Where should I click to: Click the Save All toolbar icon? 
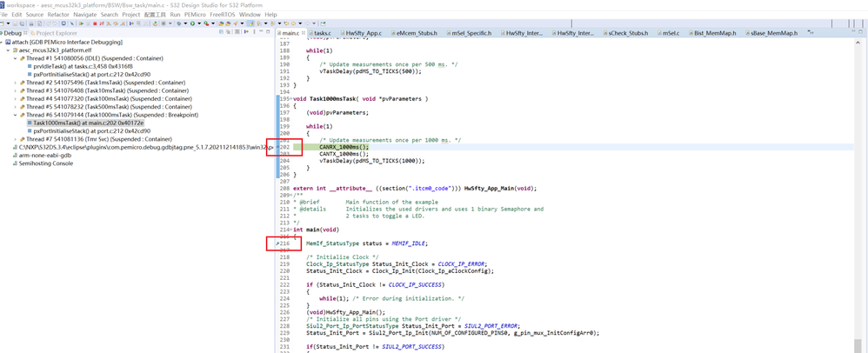tap(22, 23)
